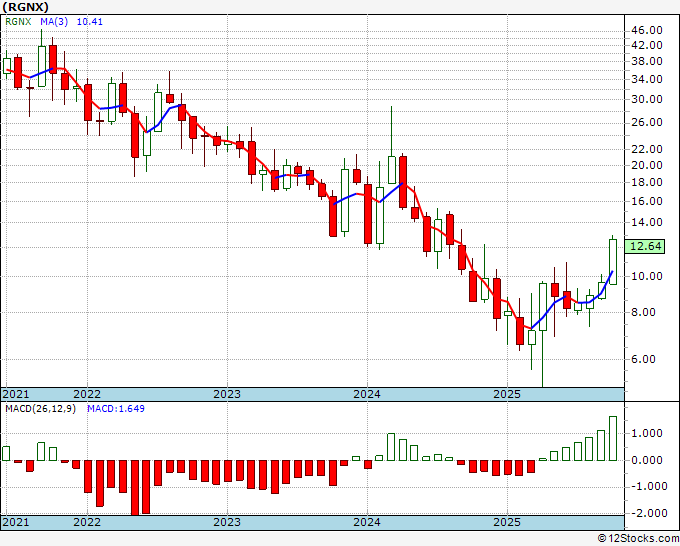Click the 10.41 moving average value
Viewport: 680px width, 546px height.
point(90,21)
